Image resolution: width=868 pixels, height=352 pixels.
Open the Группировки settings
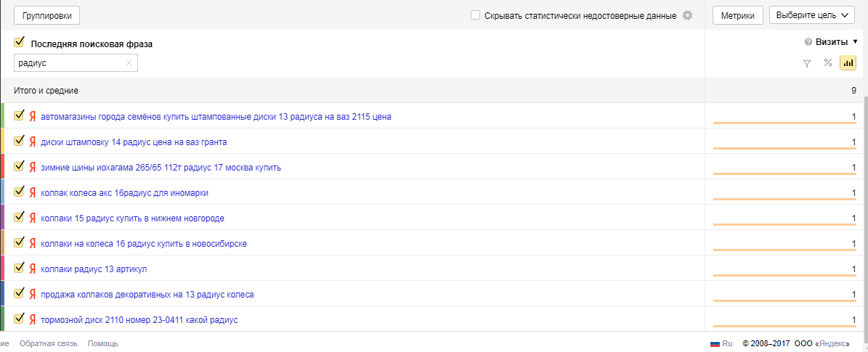tap(47, 15)
